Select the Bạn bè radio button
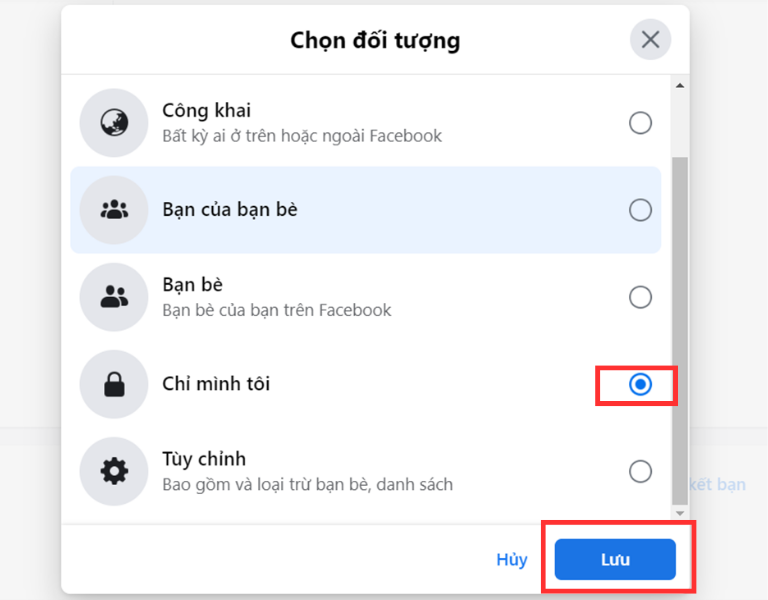 (640, 297)
